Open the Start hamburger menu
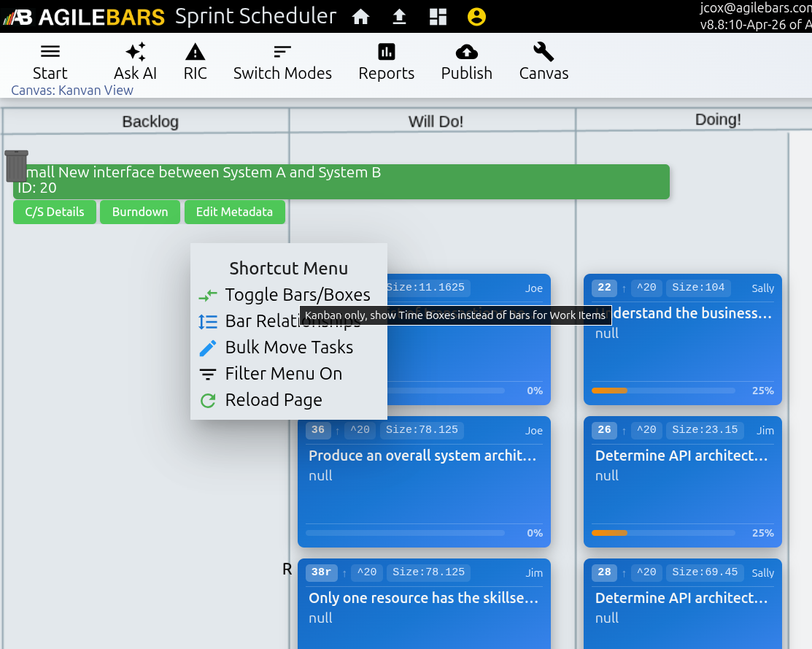This screenshot has height=649, width=812. (x=50, y=62)
